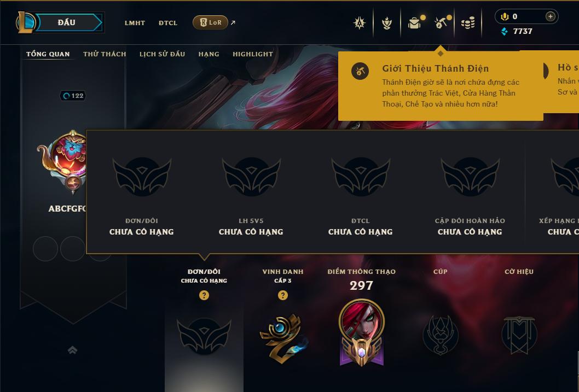Open the Highlight tab
This screenshot has width=579, height=392.
point(253,54)
